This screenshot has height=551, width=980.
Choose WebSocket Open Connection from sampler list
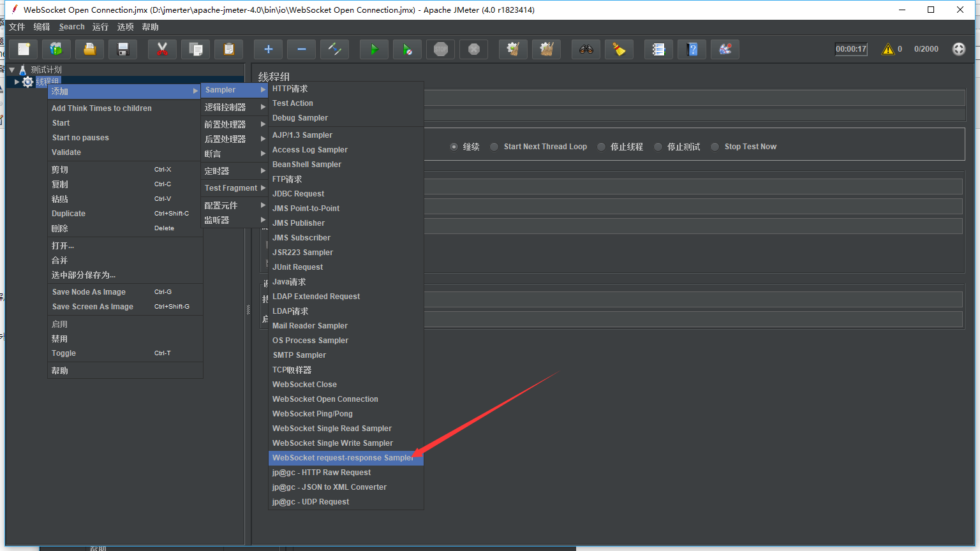pos(346,399)
